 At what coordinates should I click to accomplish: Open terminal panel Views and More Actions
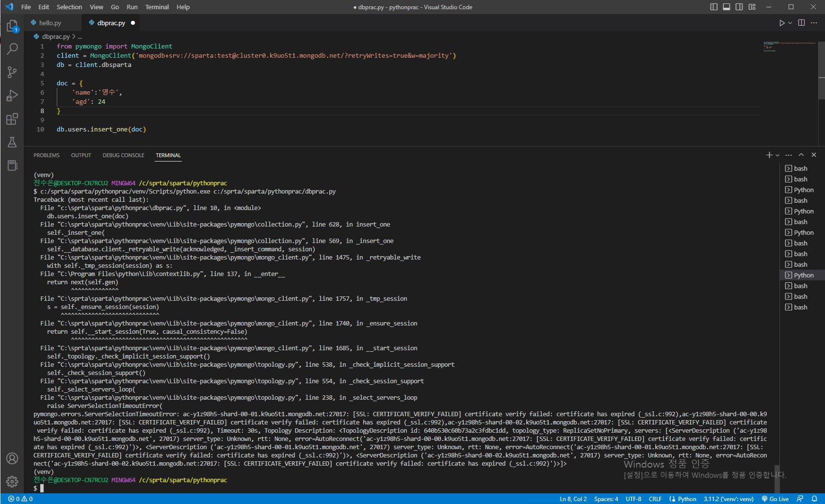(x=789, y=155)
